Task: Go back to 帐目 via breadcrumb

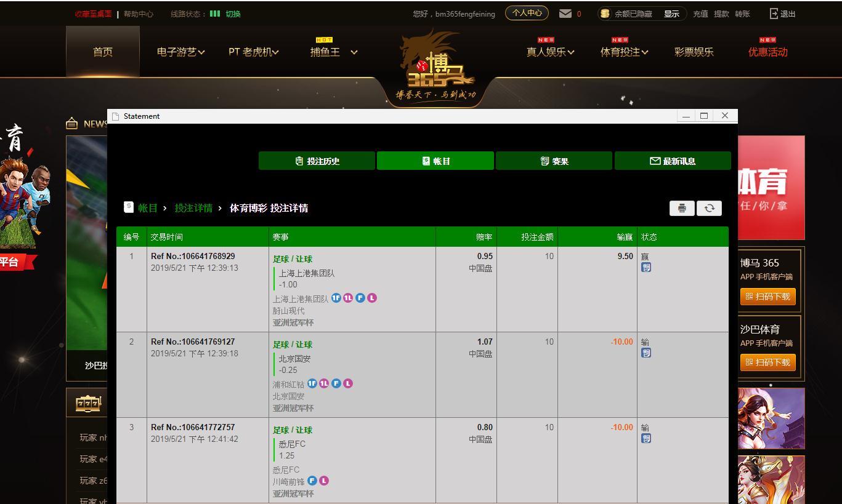Action: pyautogui.click(x=148, y=208)
